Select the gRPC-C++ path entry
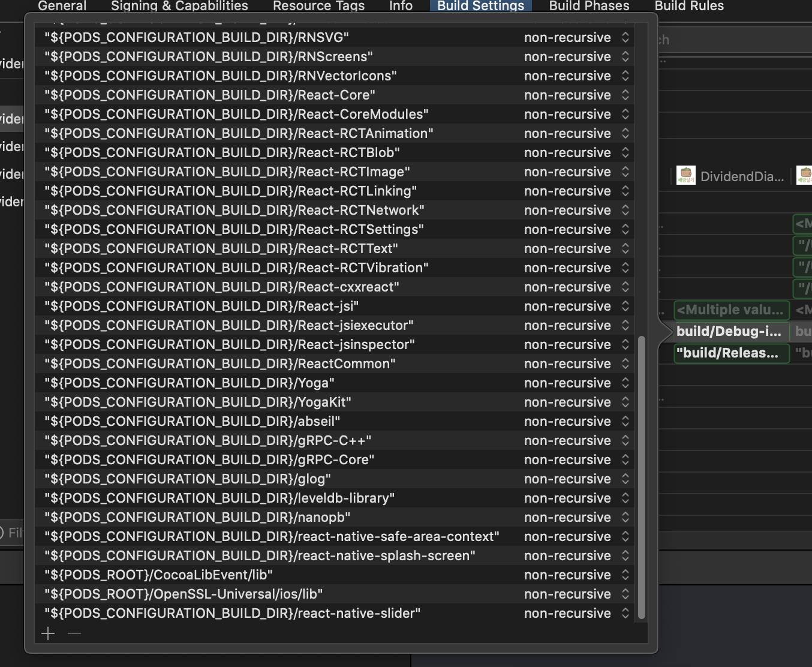The width and height of the screenshot is (812, 667). click(208, 440)
